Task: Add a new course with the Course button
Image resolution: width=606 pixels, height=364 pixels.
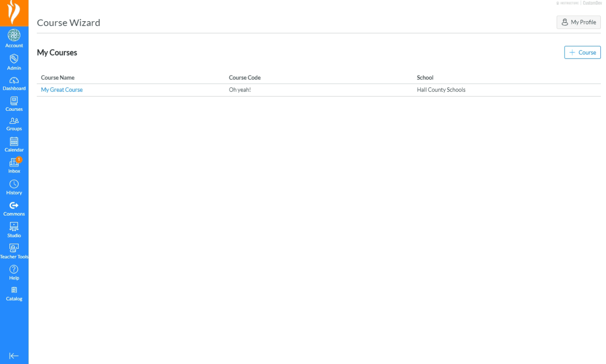Action: [x=582, y=52]
